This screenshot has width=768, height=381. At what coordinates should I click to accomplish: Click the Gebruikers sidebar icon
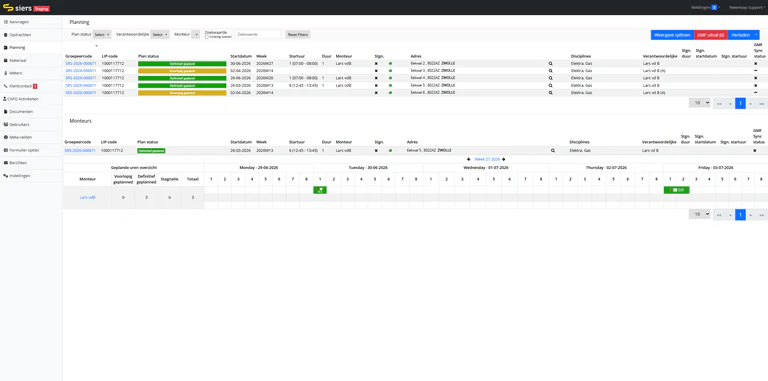tap(5, 124)
